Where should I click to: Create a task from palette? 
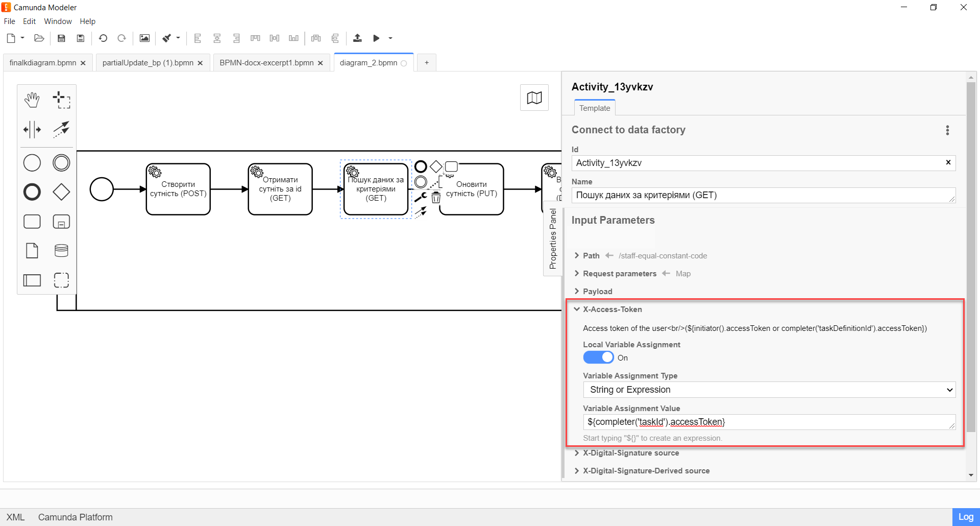[x=32, y=222]
